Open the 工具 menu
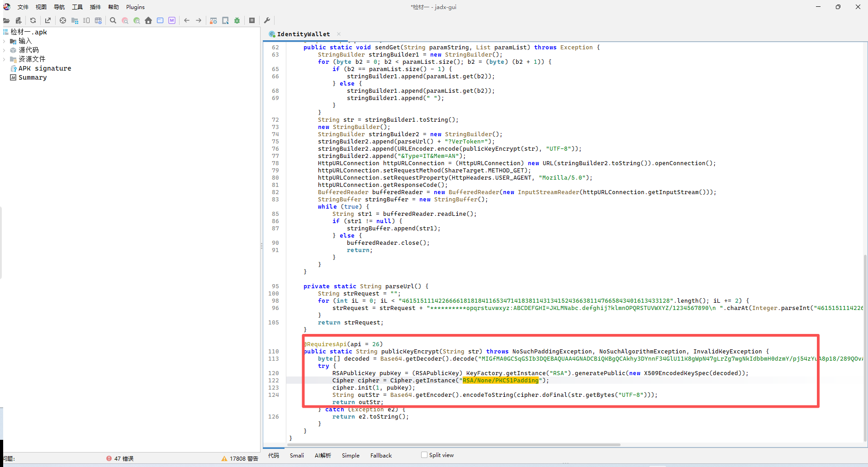 click(x=77, y=7)
